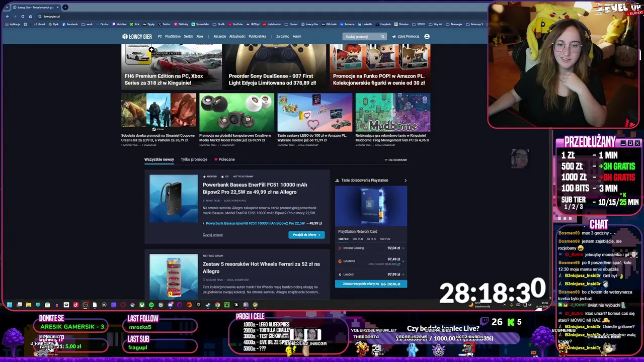Click Zgłoś Promocję button
Image resolution: width=644 pixels, height=362 pixels.
click(406, 36)
